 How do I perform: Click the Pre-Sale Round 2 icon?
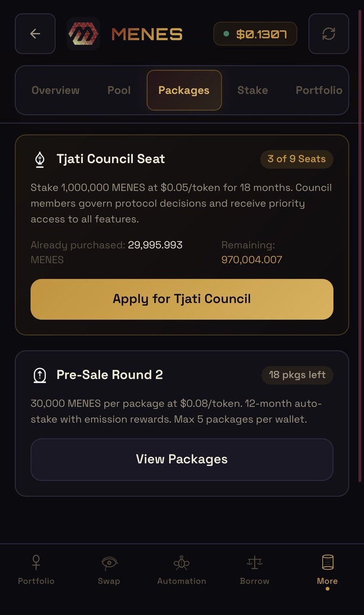[39, 375]
